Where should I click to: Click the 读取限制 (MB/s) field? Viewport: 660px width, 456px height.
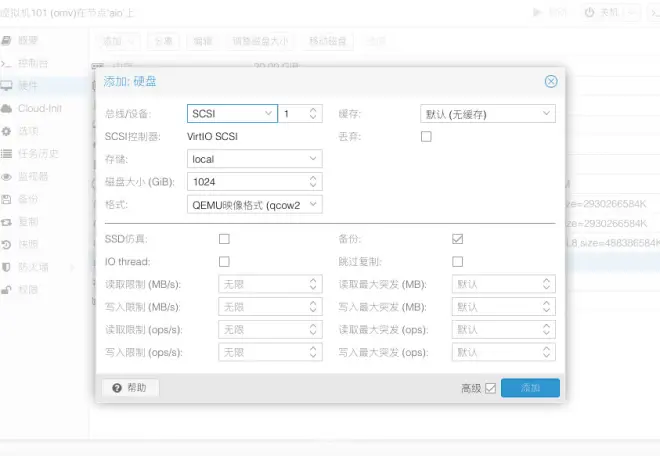point(270,284)
